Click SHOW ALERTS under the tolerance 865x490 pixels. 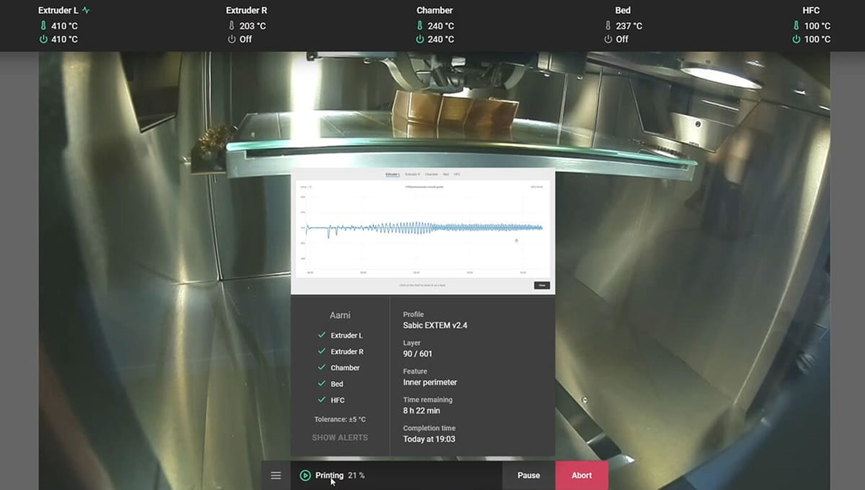pos(340,438)
